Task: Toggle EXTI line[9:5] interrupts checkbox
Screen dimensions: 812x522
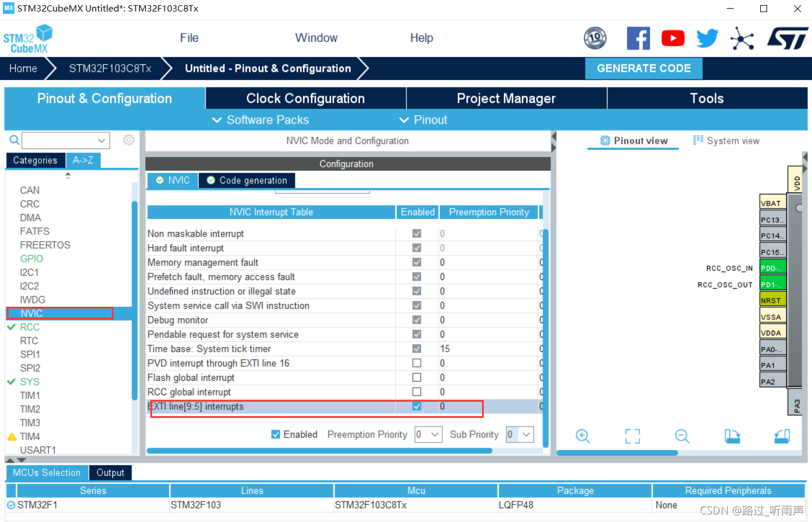Action: coord(416,406)
